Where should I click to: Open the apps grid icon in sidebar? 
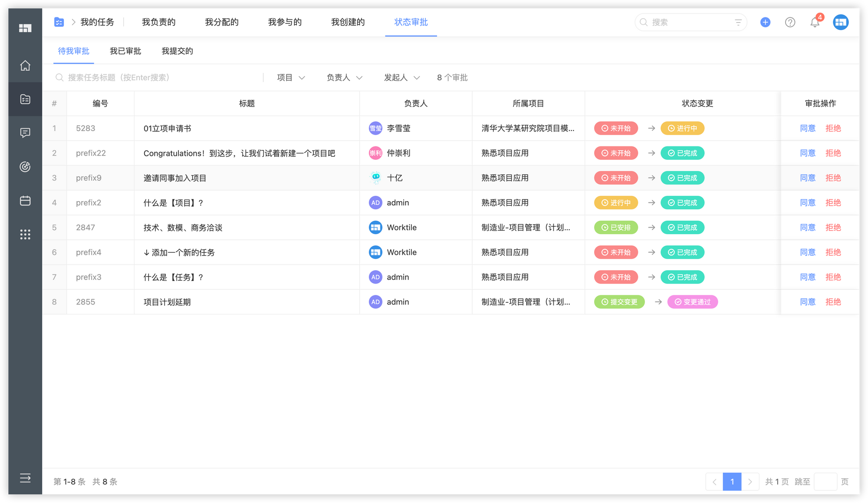tap(25, 235)
